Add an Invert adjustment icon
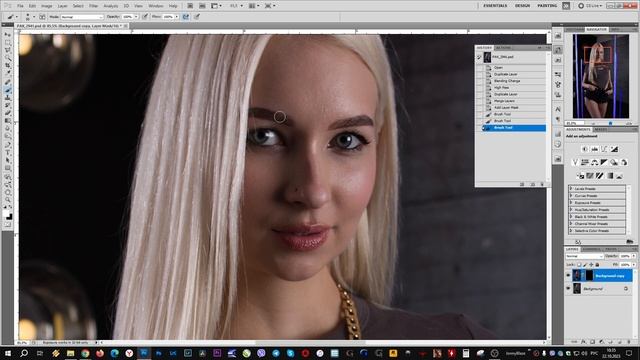The image size is (640, 360). pos(580,176)
